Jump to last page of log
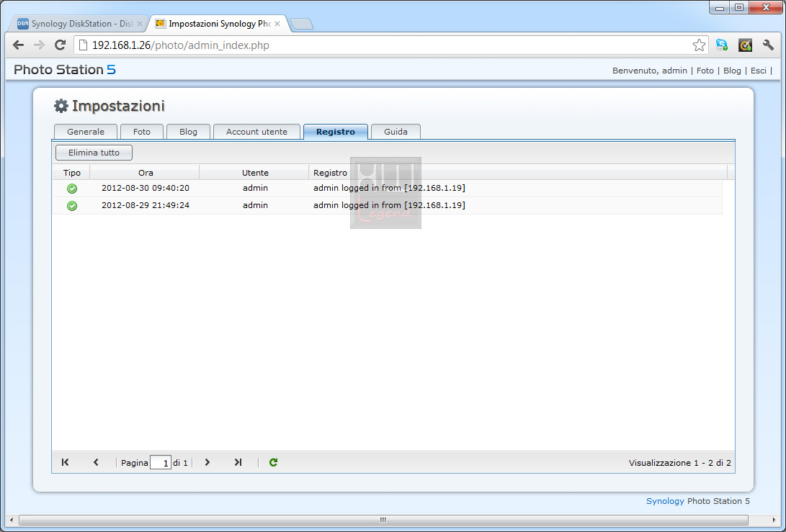This screenshot has width=786, height=532. click(x=238, y=462)
